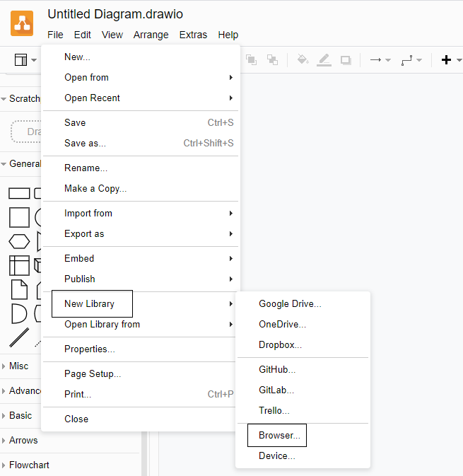Select the Line Color pencil icon
This screenshot has width=463, height=476.
pos(324,60)
